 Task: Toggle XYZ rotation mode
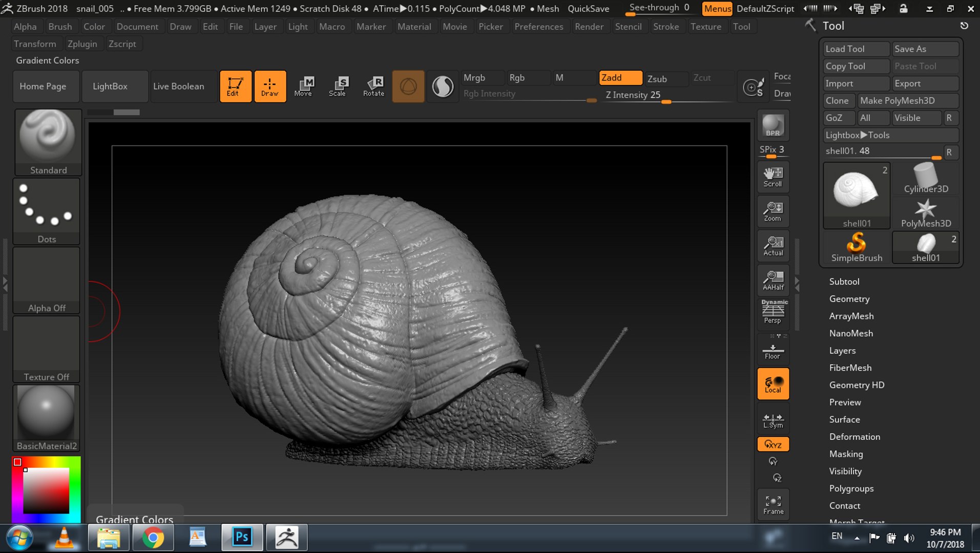click(x=773, y=444)
